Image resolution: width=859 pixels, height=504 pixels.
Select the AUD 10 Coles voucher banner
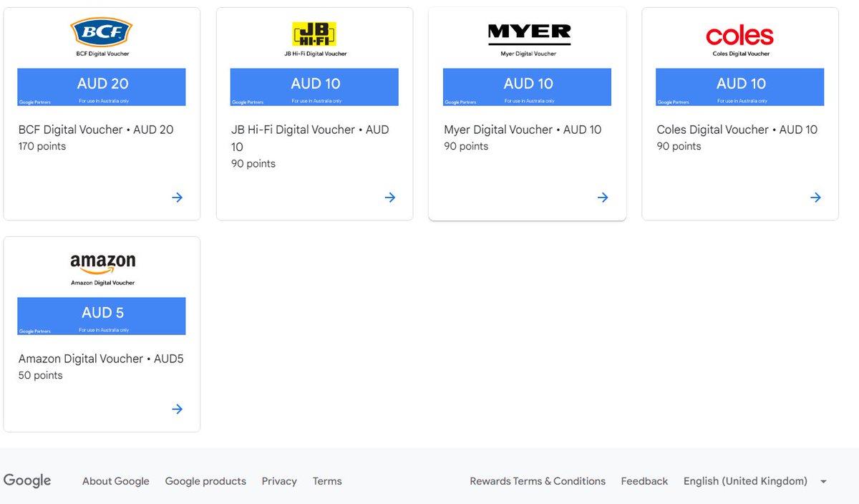tap(739, 87)
